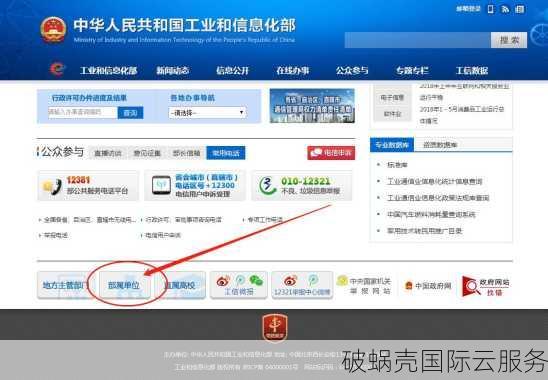
Task: Click 部属单位 button
Action: pyautogui.click(x=124, y=285)
